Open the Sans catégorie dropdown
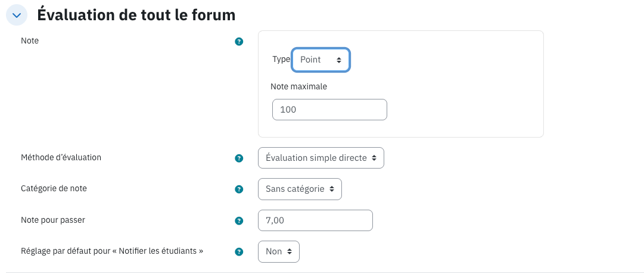This screenshot has height=274, width=644. click(x=300, y=189)
